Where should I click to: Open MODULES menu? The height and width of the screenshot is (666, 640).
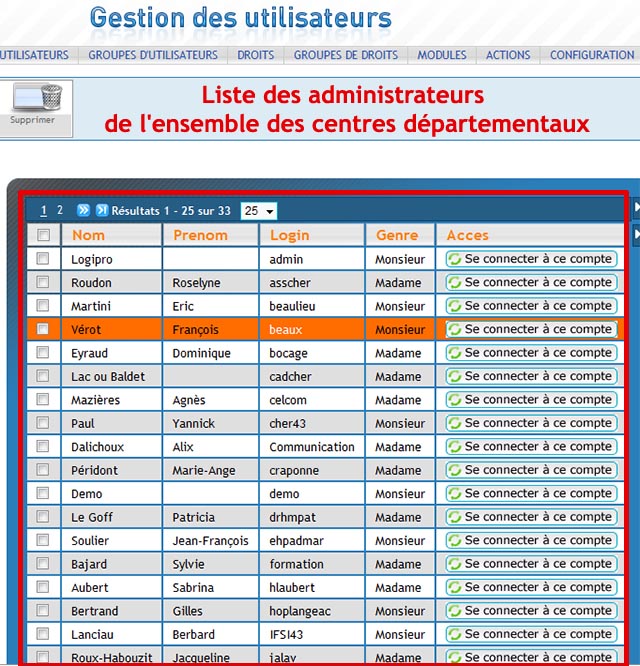[x=442, y=55]
